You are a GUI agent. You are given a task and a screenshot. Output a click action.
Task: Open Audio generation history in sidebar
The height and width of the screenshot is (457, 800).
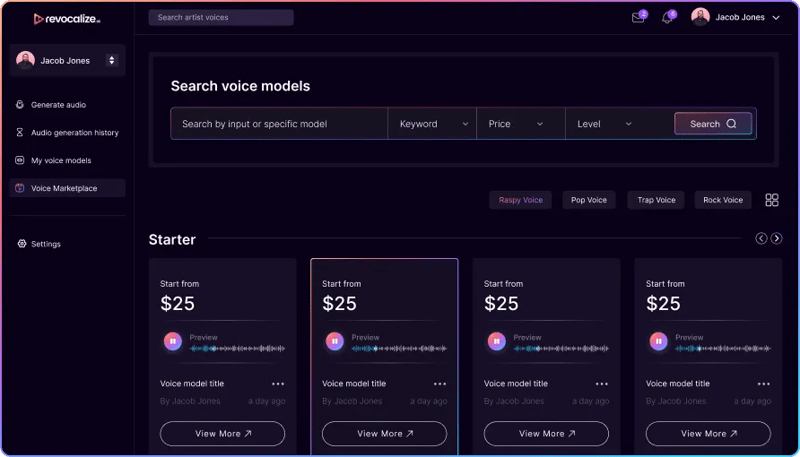pos(74,133)
